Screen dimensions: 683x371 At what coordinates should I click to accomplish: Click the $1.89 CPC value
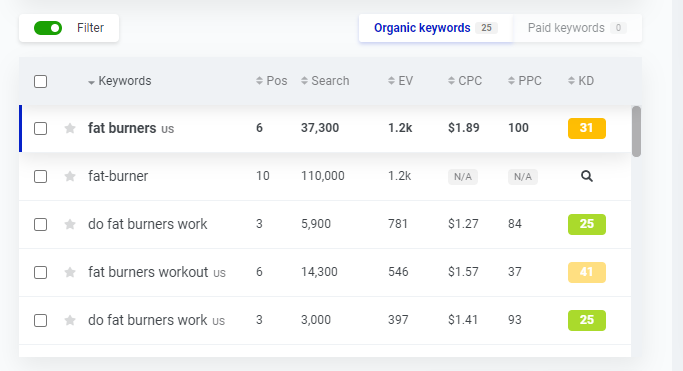pos(464,128)
